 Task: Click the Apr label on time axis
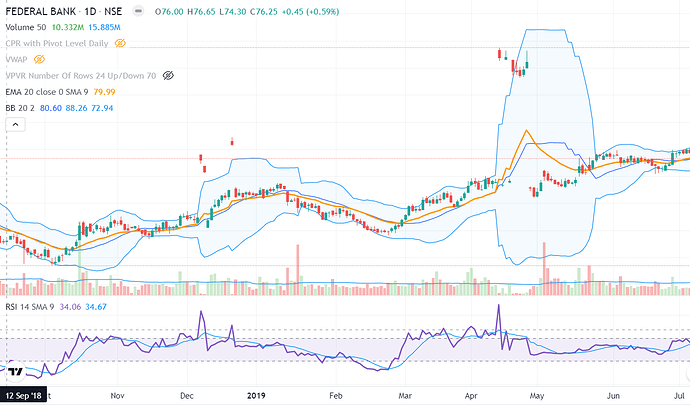(471, 396)
